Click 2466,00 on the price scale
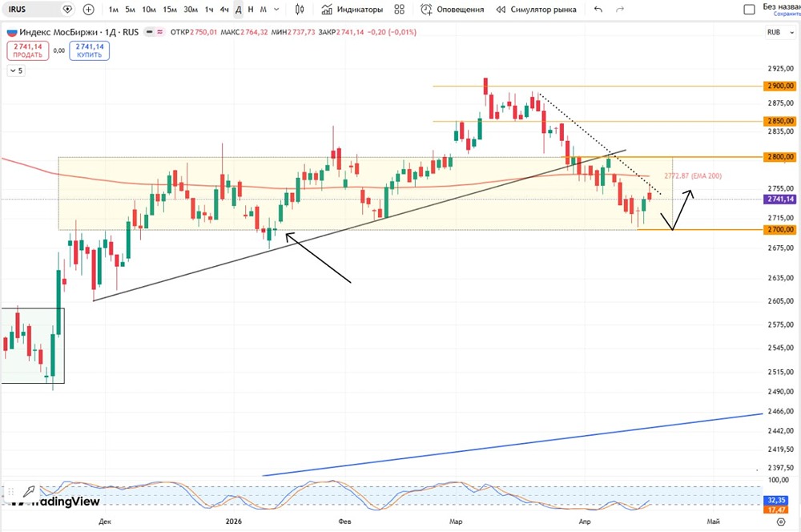This screenshot has width=801, height=532. [780, 411]
